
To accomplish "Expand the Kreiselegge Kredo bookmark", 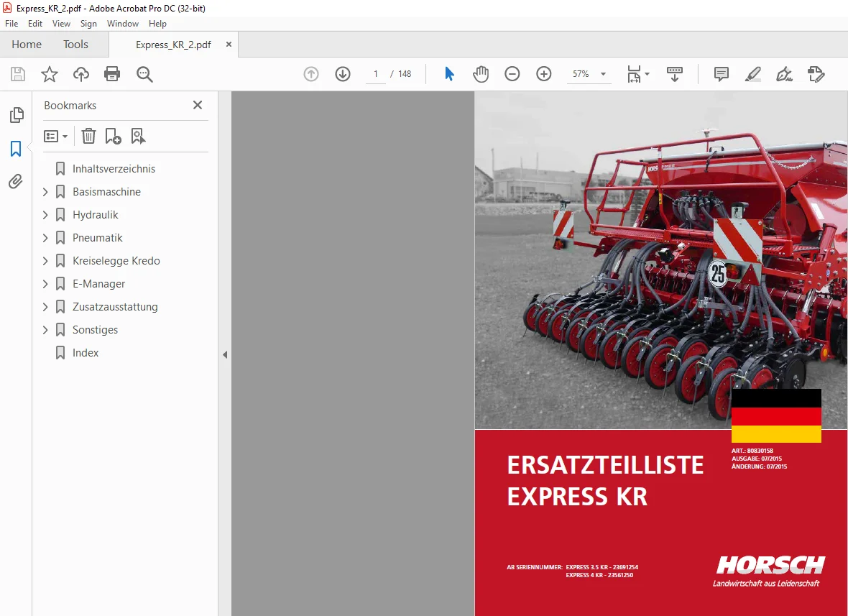I will [x=45, y=261].
